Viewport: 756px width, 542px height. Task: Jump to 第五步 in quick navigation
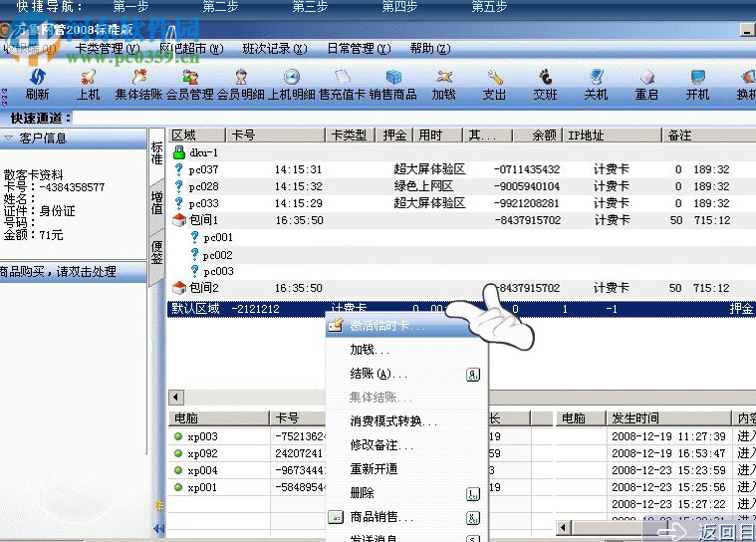click(x=489, y=6)
